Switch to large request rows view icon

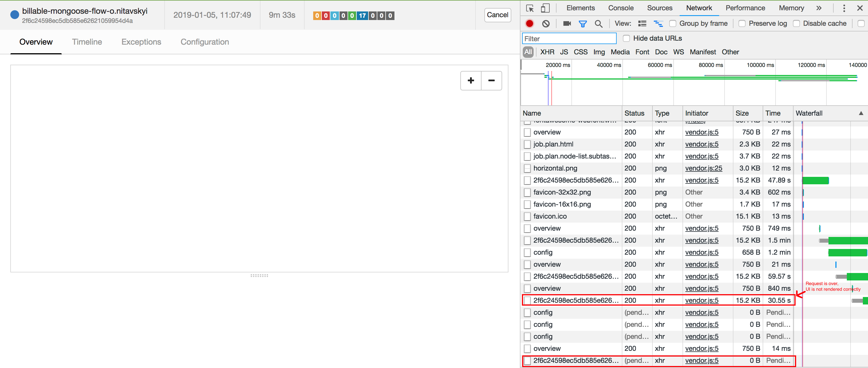click(642, 23)
